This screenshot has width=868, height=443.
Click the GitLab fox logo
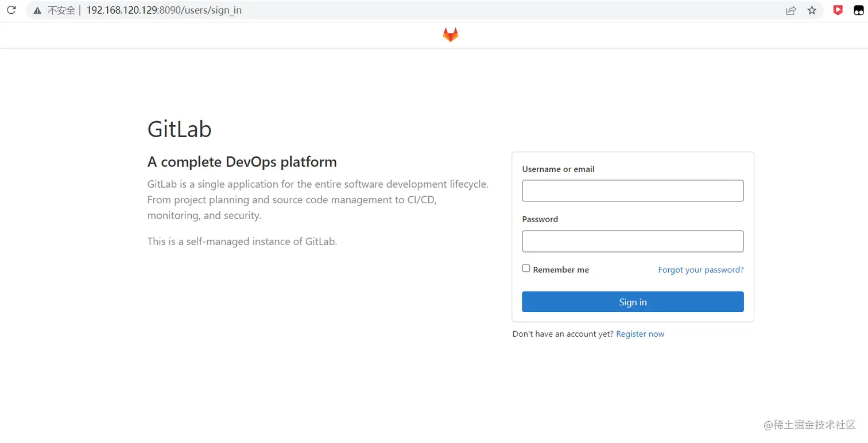[451, 35]
